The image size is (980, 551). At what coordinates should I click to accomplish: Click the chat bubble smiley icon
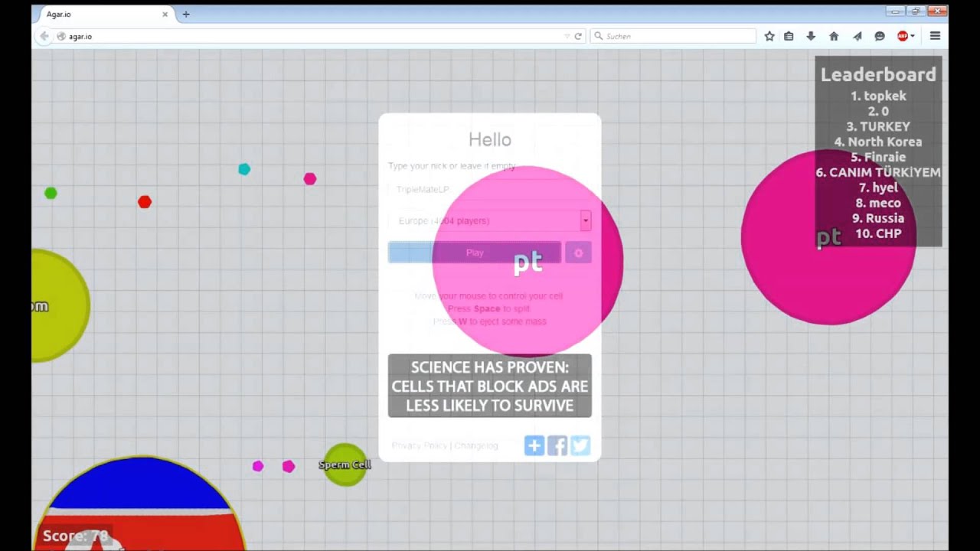[x=880, y=36]
